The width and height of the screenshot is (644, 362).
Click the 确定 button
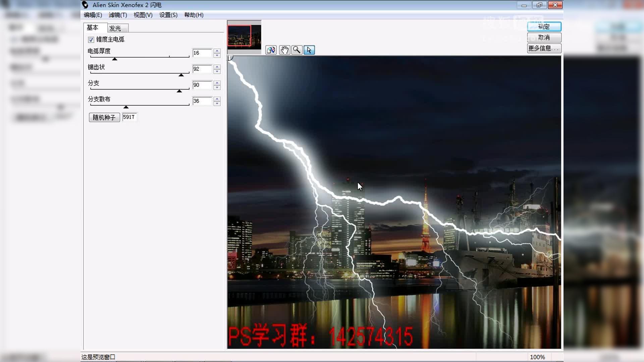(544, 26)
